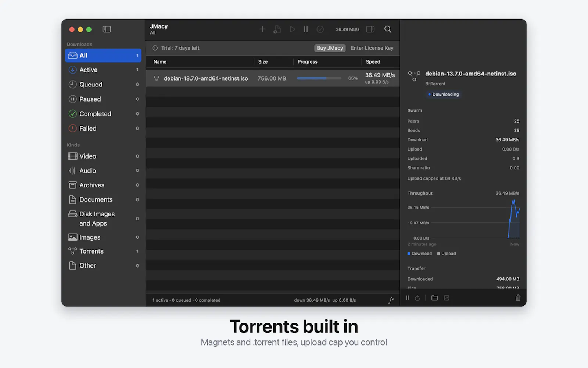Click the add download plus icon
Viewport: 588px width, 368px height.
pyautogui.click(x=262, y=29)
